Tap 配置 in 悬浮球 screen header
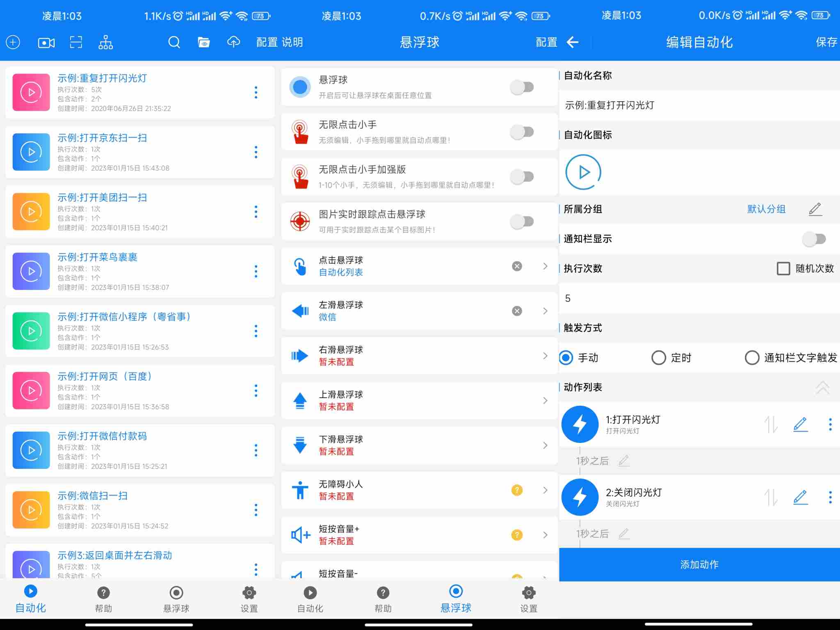Image resolution: width=840 pixels, height=630 pixels. pyautogui.click(x=547, y=42)
